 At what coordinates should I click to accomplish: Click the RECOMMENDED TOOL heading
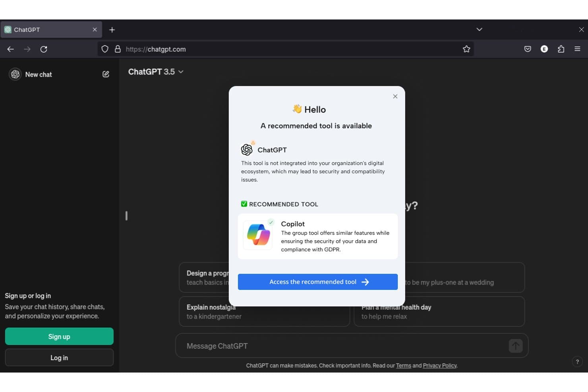coord(284,204)
